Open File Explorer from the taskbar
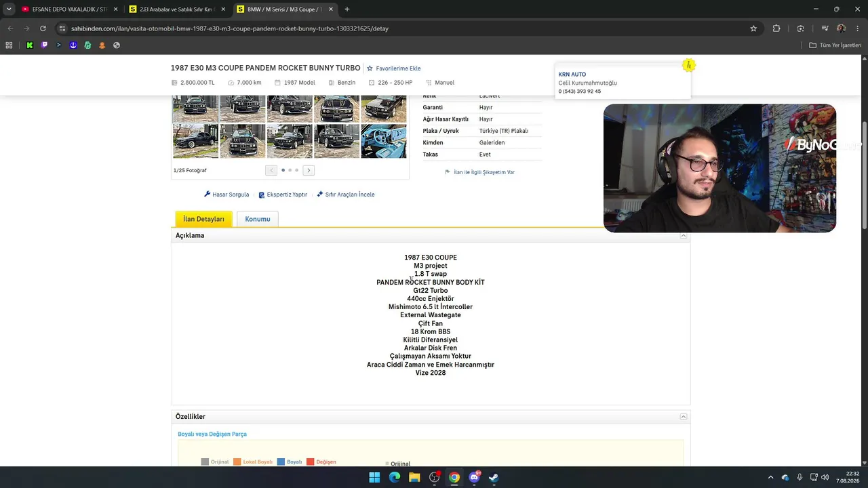 tap(414, 477)
